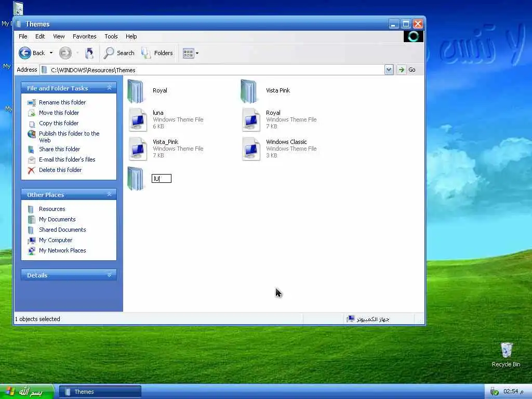Image resolution: width=532 pixels, height=399 pixels.
Task: Go to Shared Documents link
Action: [62, 230]
